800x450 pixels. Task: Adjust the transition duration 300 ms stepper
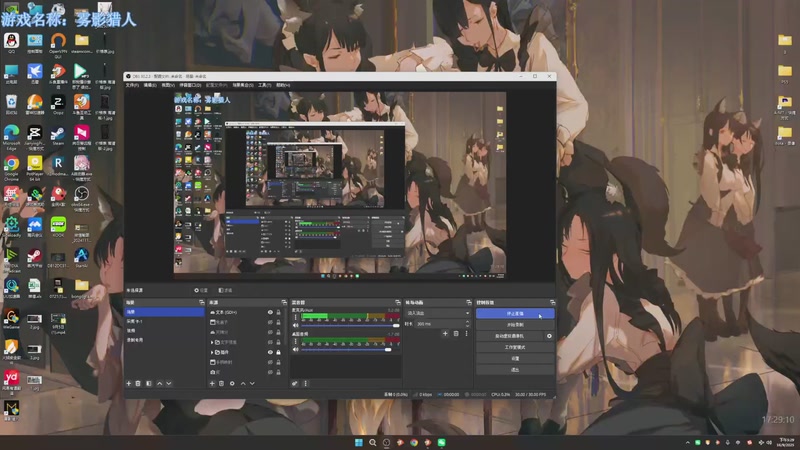(x=467, y=324)
